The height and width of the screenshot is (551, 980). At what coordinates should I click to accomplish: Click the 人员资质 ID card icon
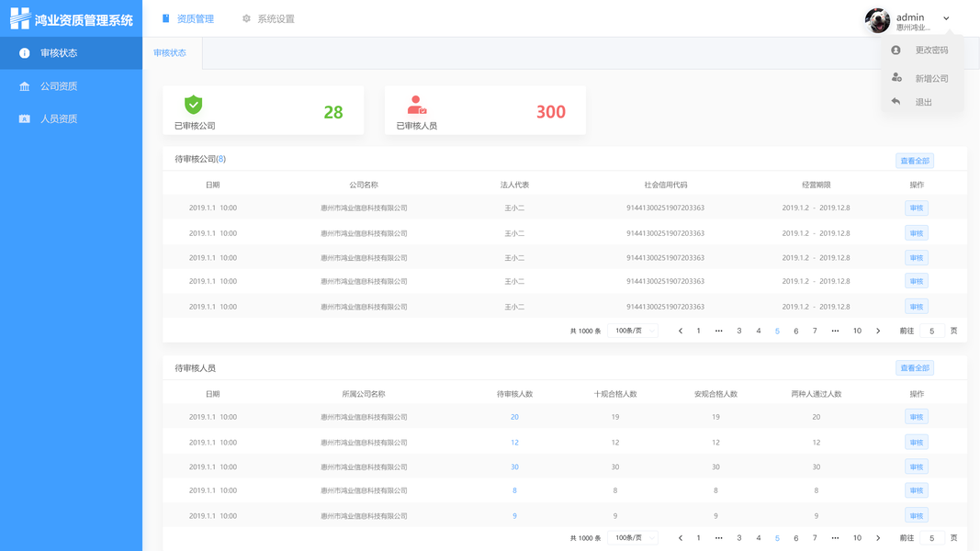pyautogui.click(x=25, y=118)
